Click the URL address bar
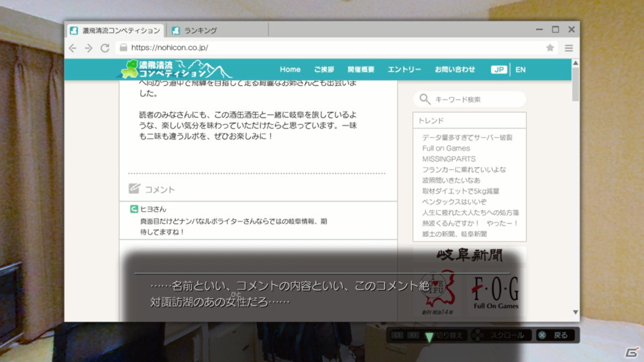The image size is (644, 362). point(335,48)
